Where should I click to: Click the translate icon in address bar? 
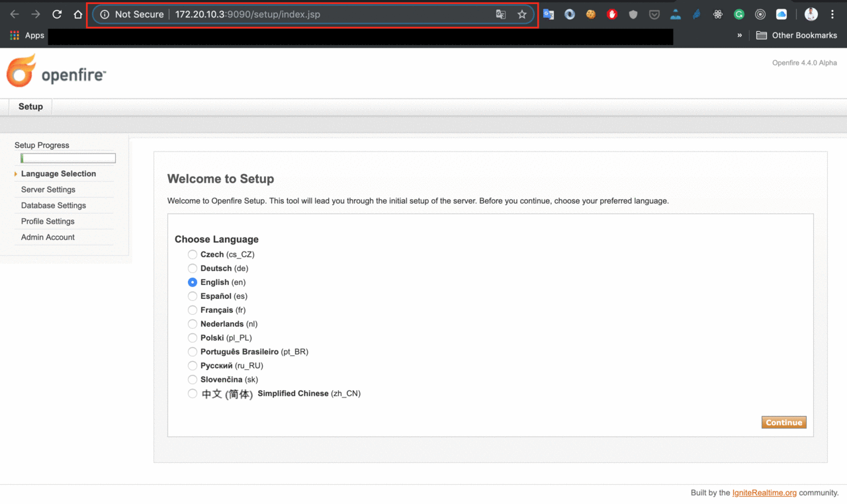(x=501, y=15)
